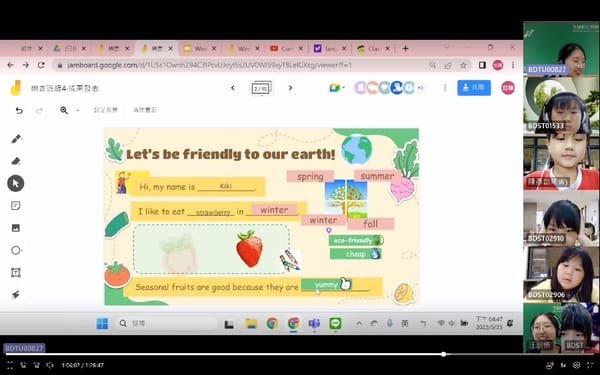600x375 pixels.
Task: Select the Eraser tool
Action: click(16, 161)
